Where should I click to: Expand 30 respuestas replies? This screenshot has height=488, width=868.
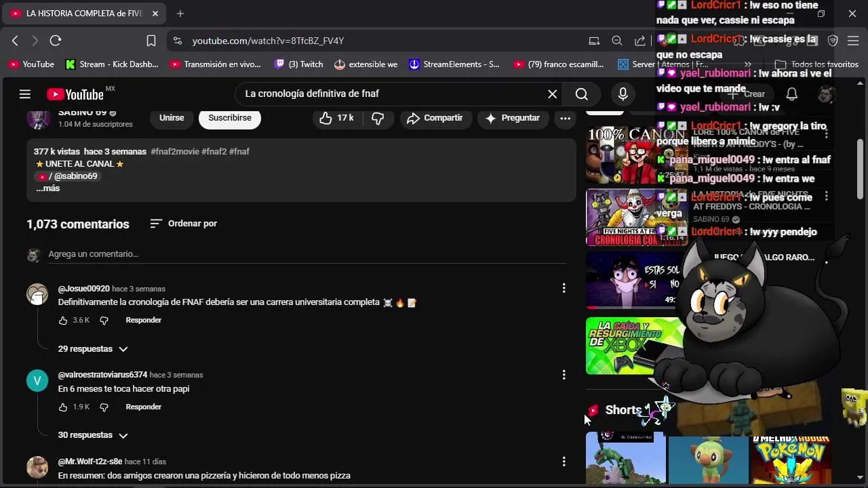93,435
